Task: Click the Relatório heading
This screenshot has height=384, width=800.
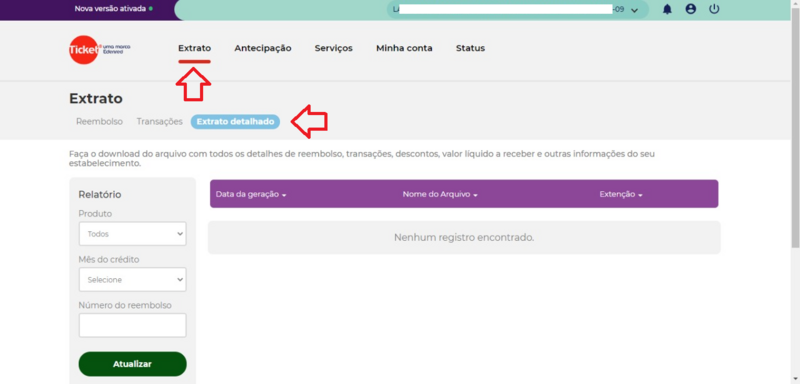Action: [x=100, y=195]
